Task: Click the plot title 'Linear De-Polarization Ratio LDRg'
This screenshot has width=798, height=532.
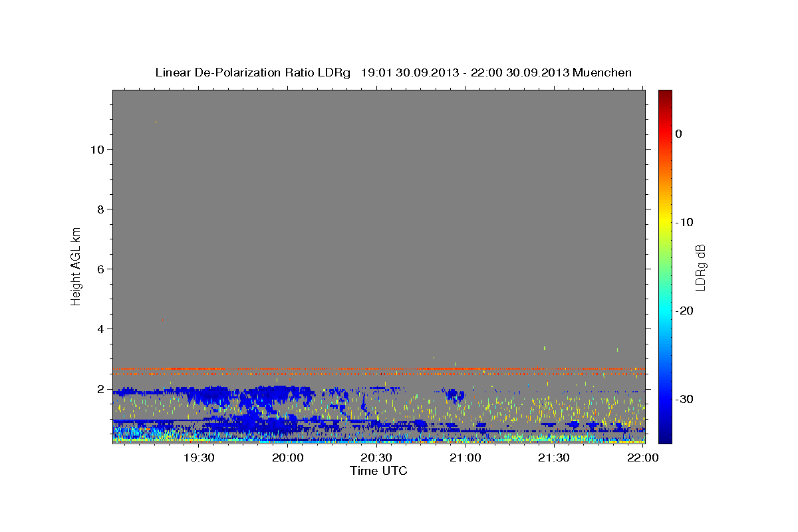Action: (x=253, y=72)
